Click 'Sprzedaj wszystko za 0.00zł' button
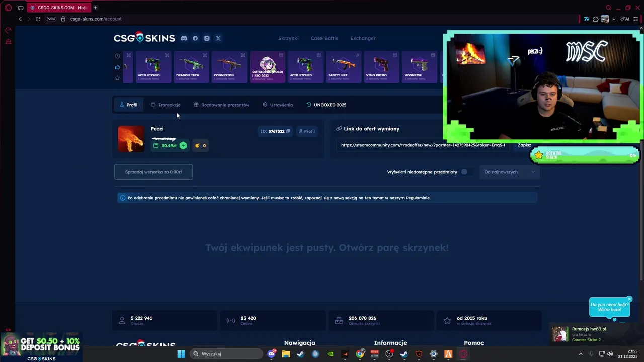The image size is (644, 362). click(153, 172)
